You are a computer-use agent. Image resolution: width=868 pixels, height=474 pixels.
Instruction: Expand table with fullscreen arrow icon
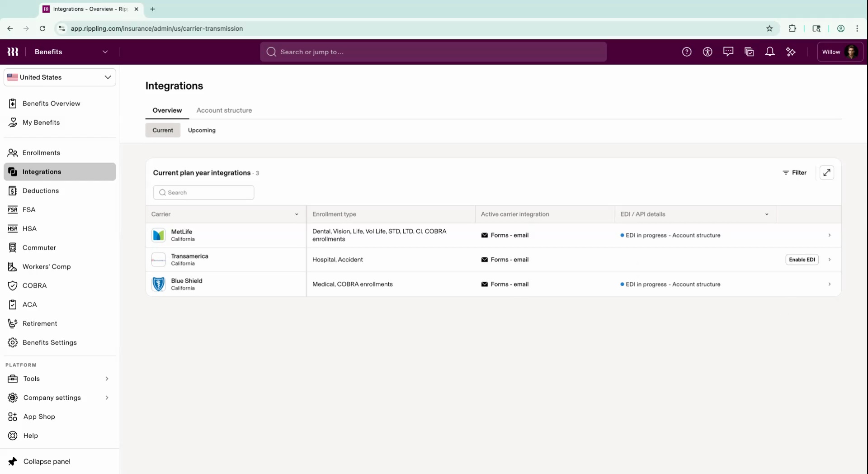tap(826, 173)
